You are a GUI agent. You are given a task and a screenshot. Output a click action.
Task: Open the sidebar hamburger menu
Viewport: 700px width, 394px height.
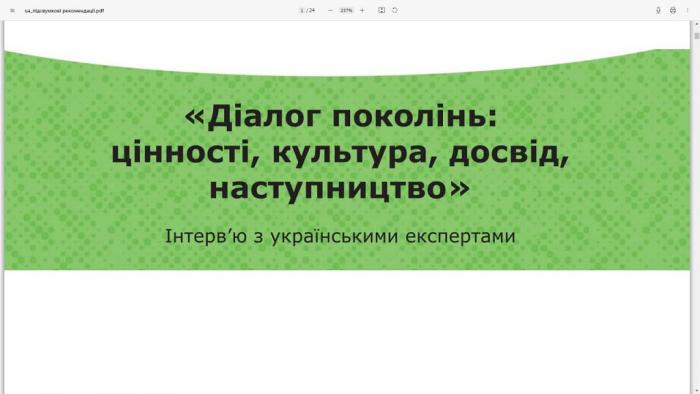pyautogui.click(x=12, y=10)
